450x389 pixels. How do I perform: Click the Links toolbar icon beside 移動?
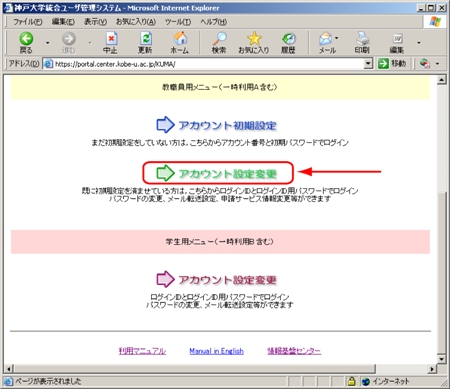pos(425,63)
